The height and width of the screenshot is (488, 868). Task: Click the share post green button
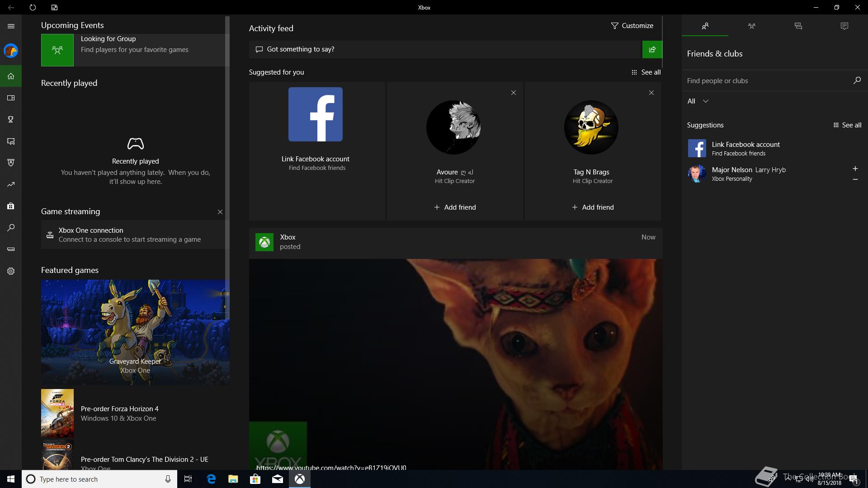[x=652, y=49]
